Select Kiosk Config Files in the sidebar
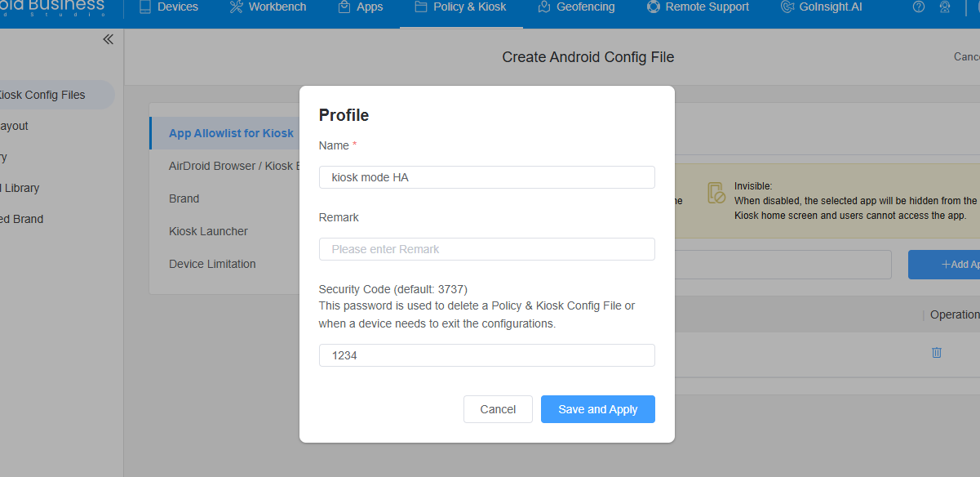Screen dimensions: 980x477 [42, 95]
